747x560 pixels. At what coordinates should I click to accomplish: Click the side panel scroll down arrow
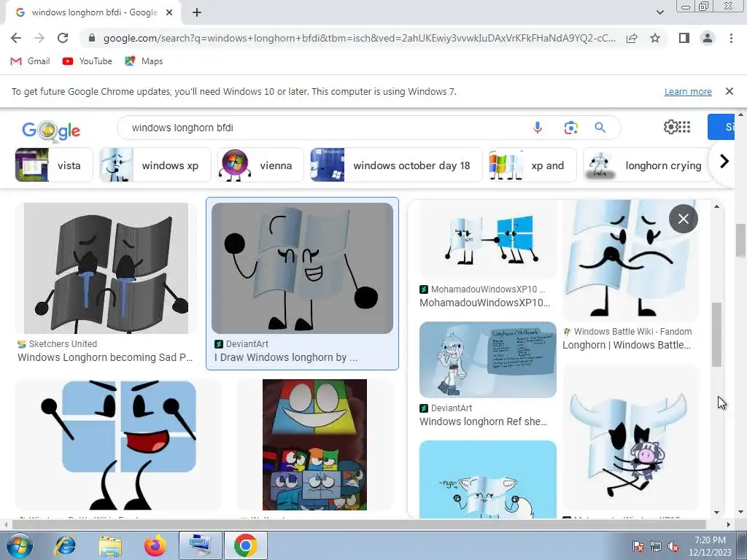coord(716,513)
